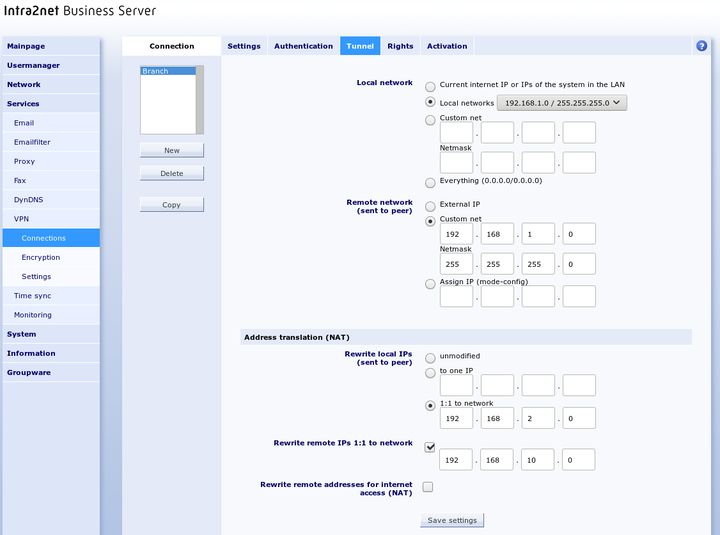Open the Tunnel tab
720x535 pixels.
(x=360, y=46)
